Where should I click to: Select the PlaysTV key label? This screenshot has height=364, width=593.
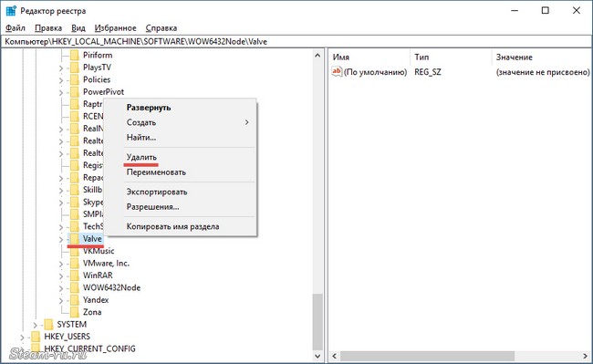click(x=98, y=68)
